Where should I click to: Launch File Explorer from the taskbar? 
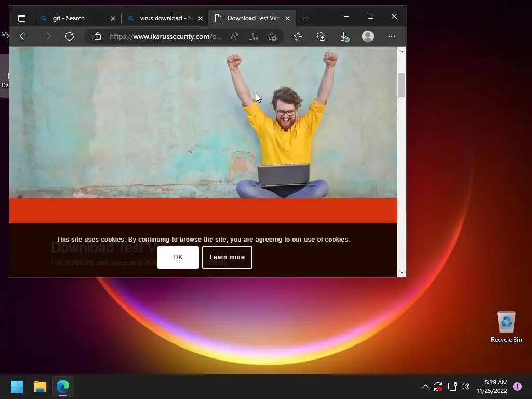(x=39, y=387)
